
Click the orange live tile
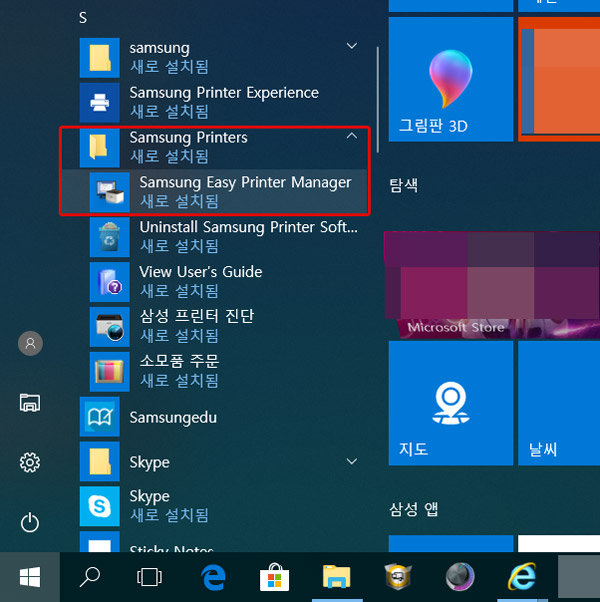click(x=559, y=79)
